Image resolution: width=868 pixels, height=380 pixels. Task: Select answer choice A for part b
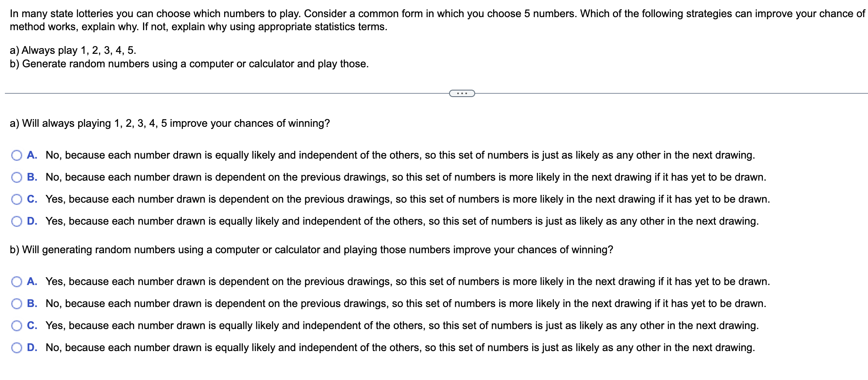(16, 281)
